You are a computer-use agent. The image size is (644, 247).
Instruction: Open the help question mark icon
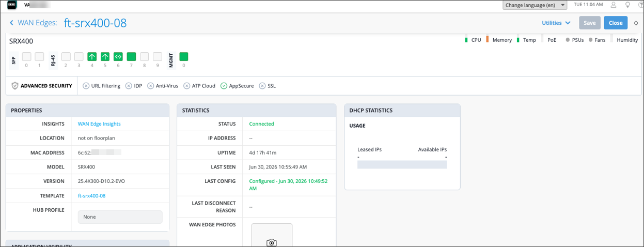641,5
